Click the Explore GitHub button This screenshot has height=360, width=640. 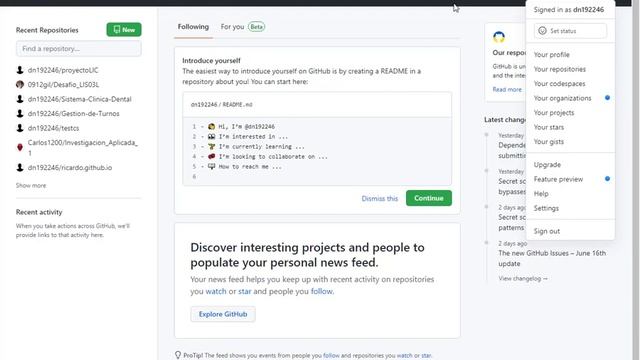point(223,314)
